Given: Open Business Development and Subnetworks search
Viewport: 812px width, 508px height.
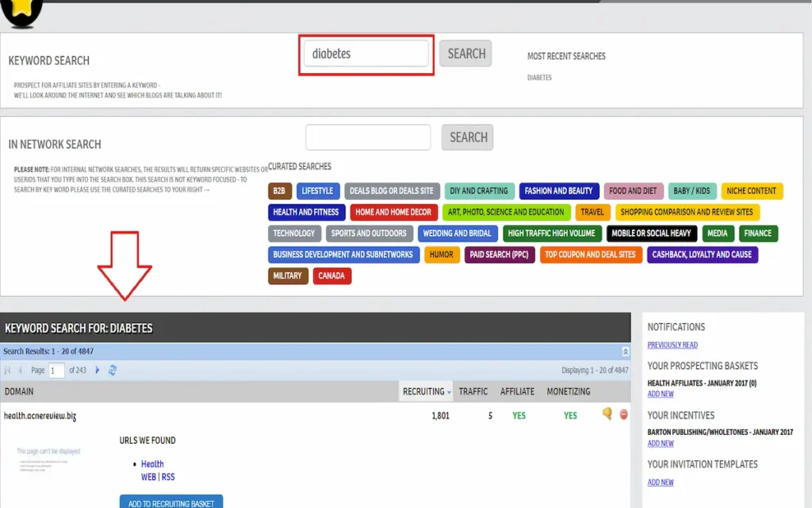Looking at the screenshot, I should pyautogui.click(x=344, y=255).
